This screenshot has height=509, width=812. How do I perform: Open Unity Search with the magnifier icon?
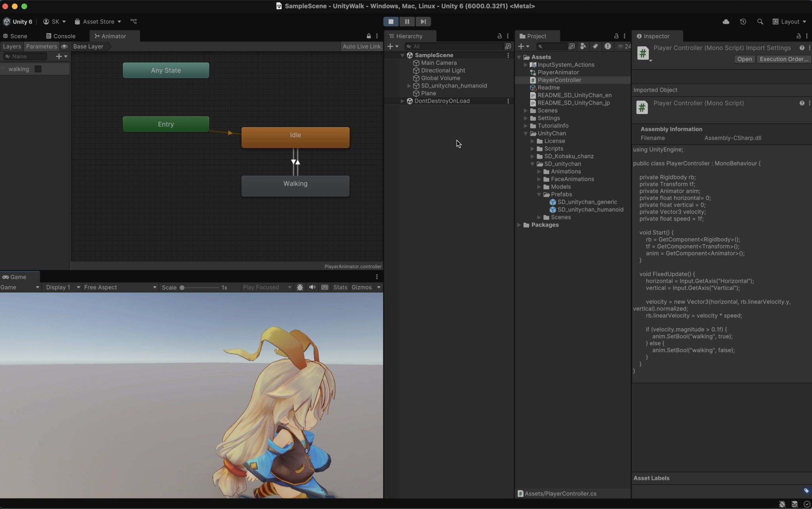coord(760,22)
